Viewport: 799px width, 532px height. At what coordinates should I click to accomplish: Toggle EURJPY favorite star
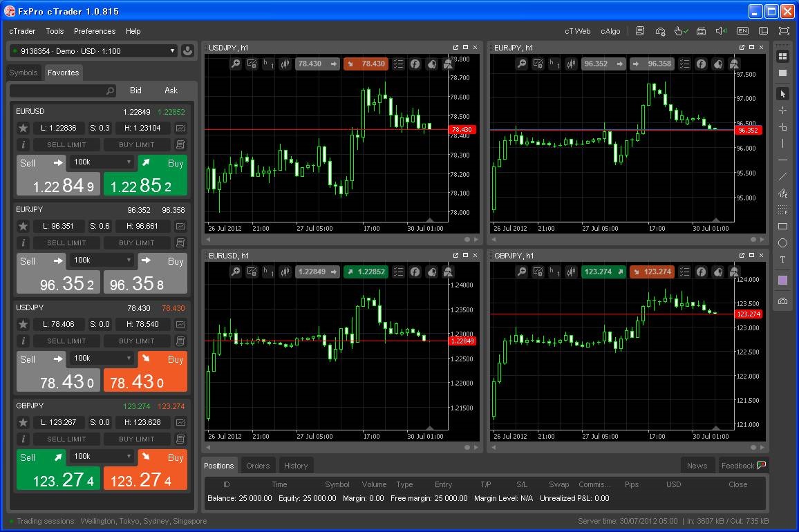23,226
